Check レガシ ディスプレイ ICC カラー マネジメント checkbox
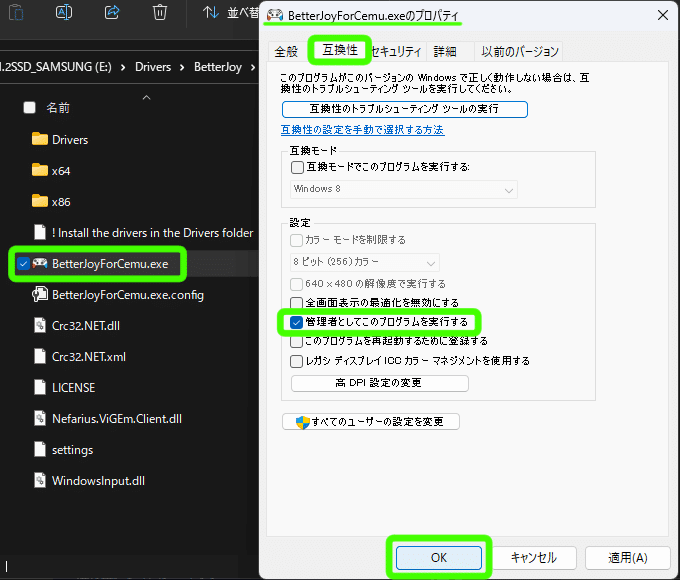 tap(296, 361)
